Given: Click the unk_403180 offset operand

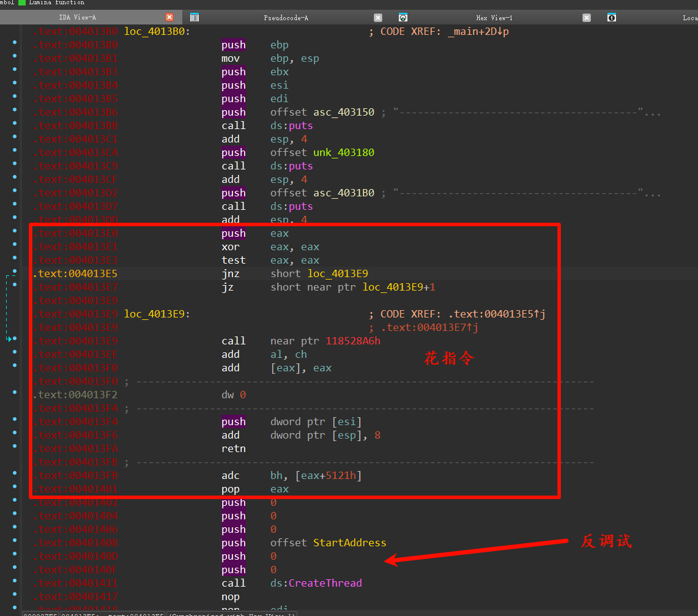Looking at the screenshot, I should pyautogui.click(x=344, y=153).
